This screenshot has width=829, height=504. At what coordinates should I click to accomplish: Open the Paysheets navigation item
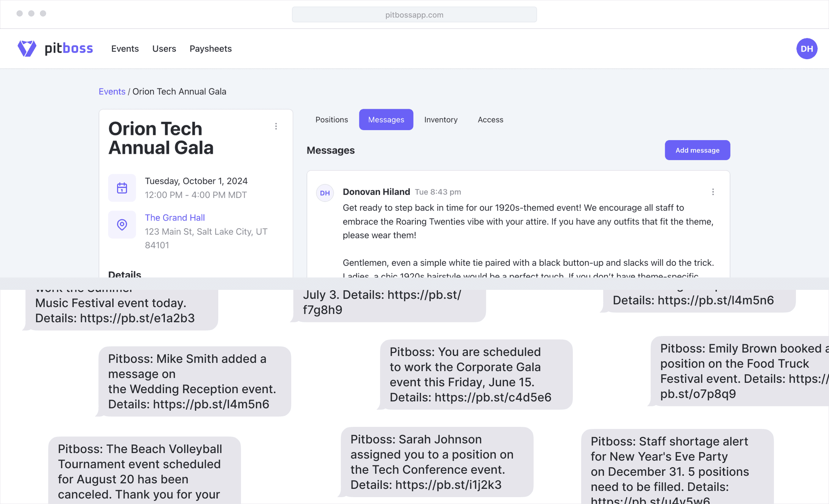point(210,49)
